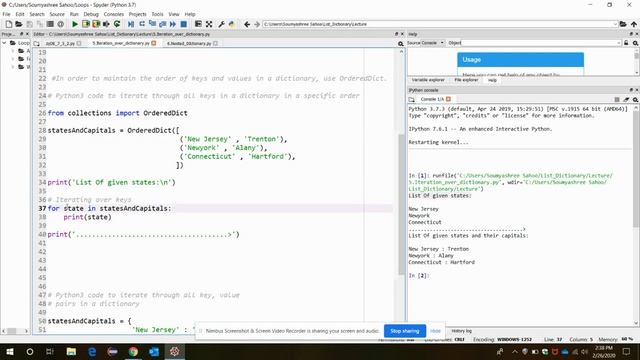Image resolution: width=640 pixels, height=360 pixels.
Task: Open Windows Start menu
Action: coord(10,351)
